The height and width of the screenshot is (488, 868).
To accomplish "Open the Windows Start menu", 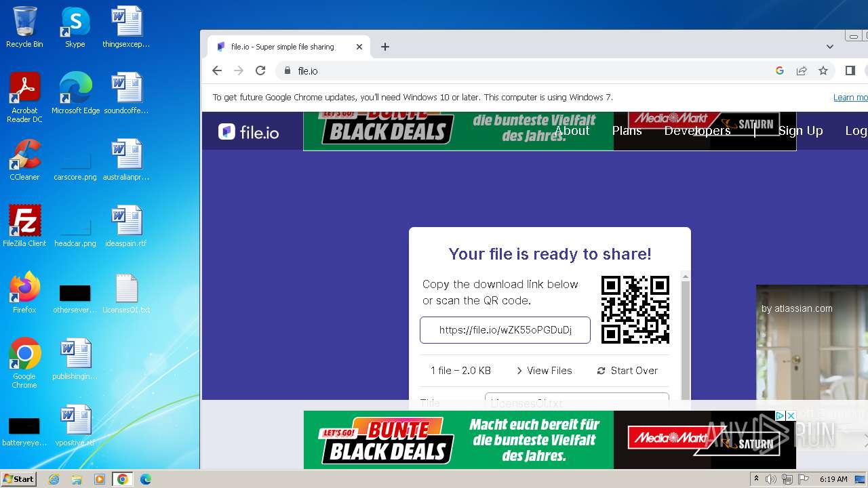I will 18,479.
